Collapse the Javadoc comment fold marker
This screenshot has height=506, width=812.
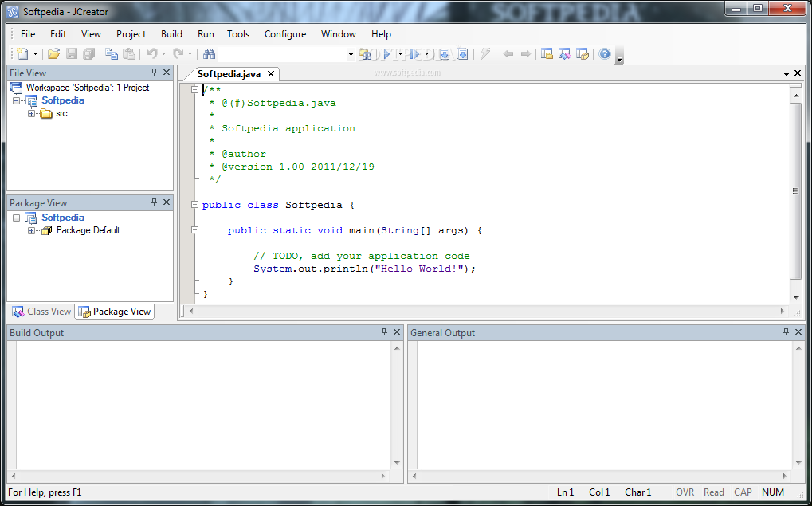(x=194, y=90)
